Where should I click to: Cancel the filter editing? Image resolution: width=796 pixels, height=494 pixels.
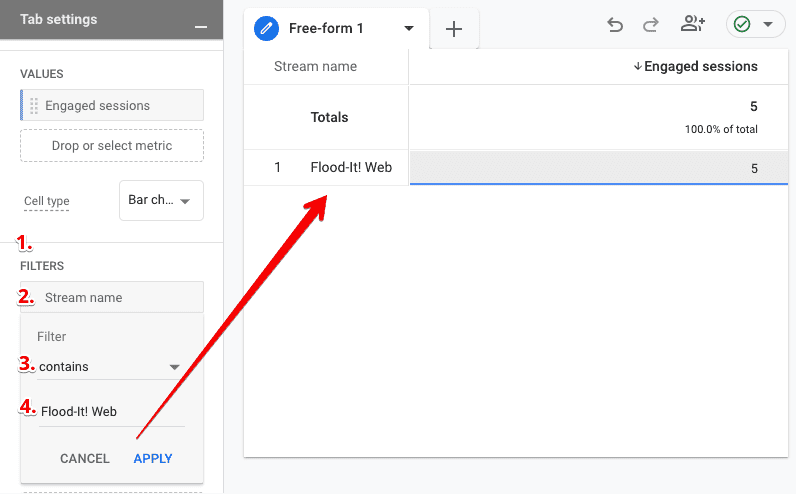point(85,458)
